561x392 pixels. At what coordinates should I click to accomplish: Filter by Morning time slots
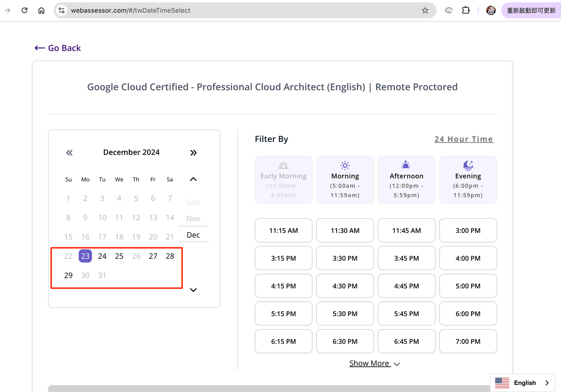(x=345, y=180)
